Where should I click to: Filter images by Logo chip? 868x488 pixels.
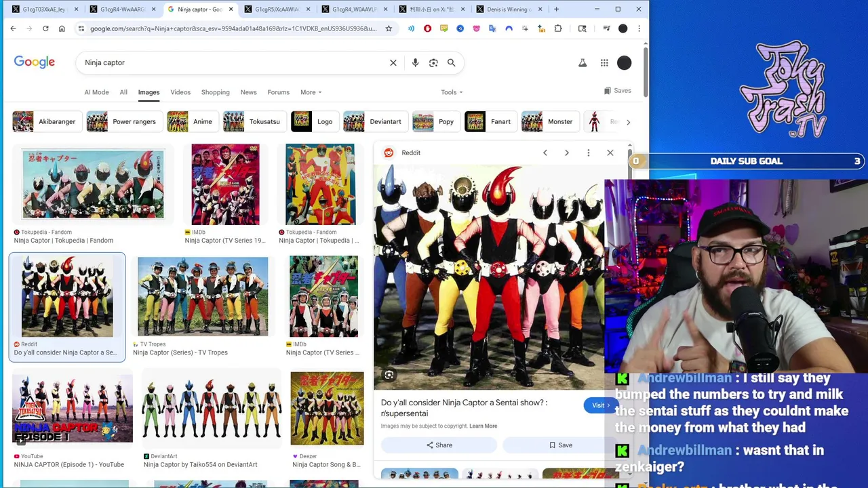pyautogui.click(x=315, y=121)
